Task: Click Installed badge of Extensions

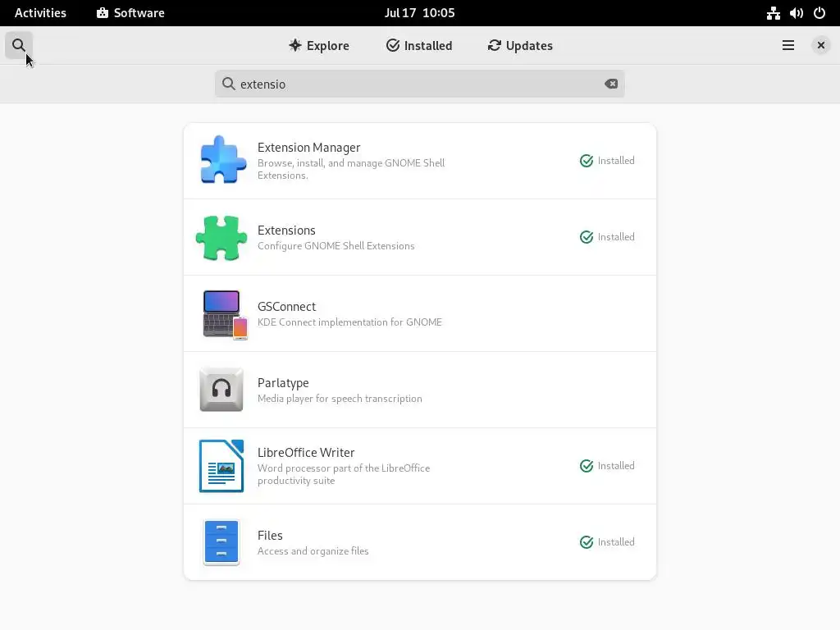Action: pyautogui.click(x=607, y=237)
